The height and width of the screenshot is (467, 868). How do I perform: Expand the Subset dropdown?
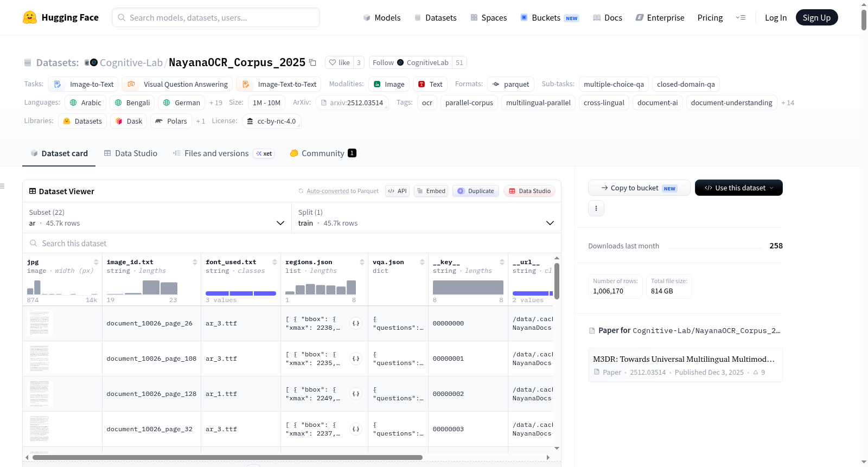[157, 217]
